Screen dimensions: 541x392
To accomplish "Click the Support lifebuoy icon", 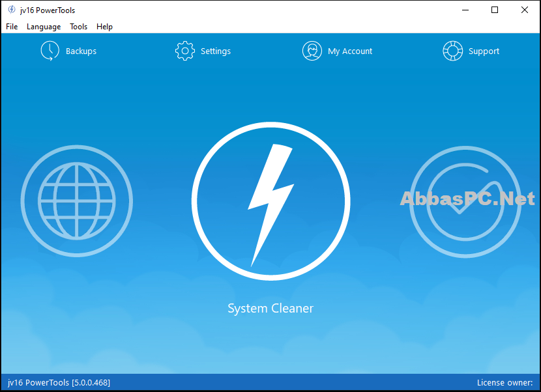I will [x=452, y=51].
